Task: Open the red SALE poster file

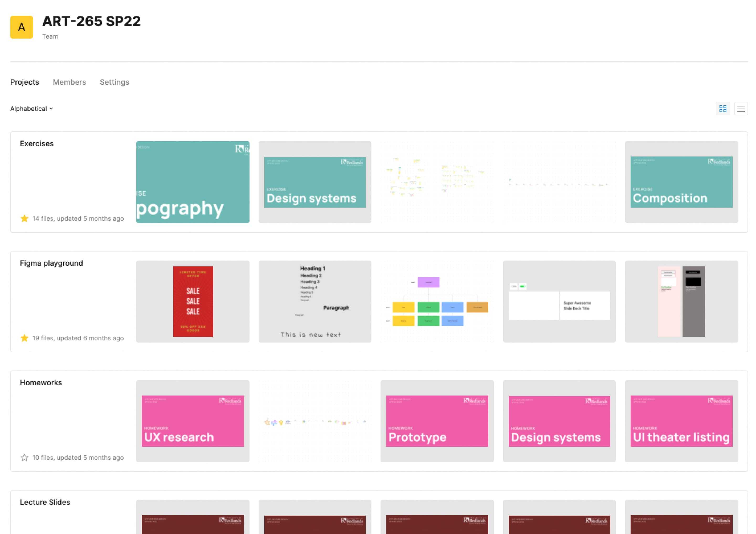Action: (193, 301)
